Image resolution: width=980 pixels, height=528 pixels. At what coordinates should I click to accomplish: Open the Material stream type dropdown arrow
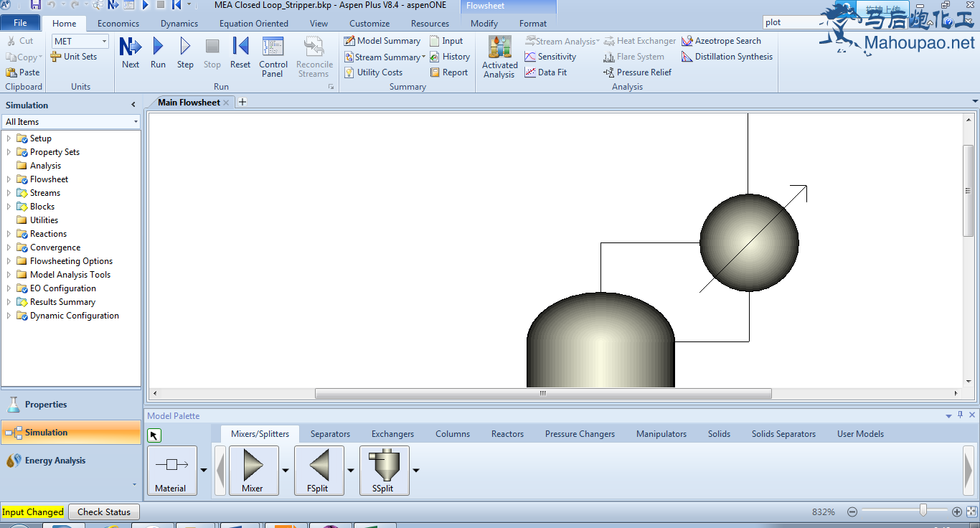pyautogui.click(x=203, y=471)
